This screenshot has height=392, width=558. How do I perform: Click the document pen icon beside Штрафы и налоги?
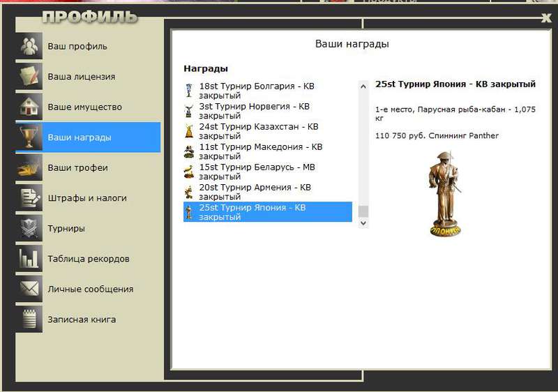[29, 198]
